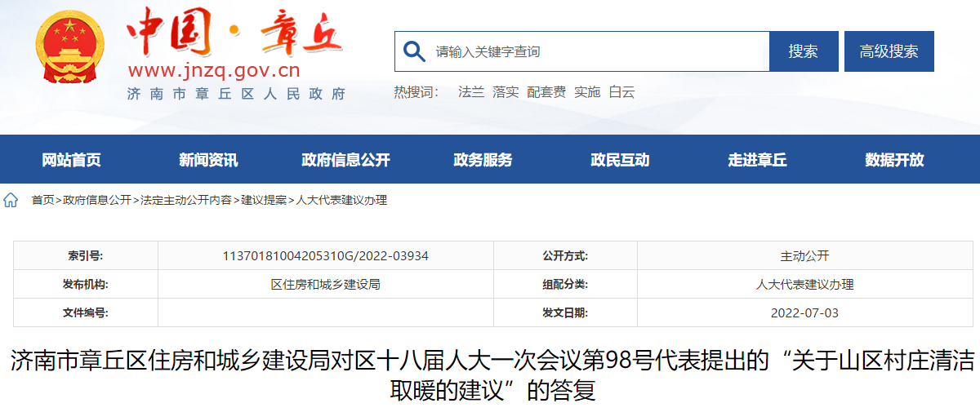Open 高级搜索 advanced search
Viewport: 980px width, 412px height.
pos(889,51)
